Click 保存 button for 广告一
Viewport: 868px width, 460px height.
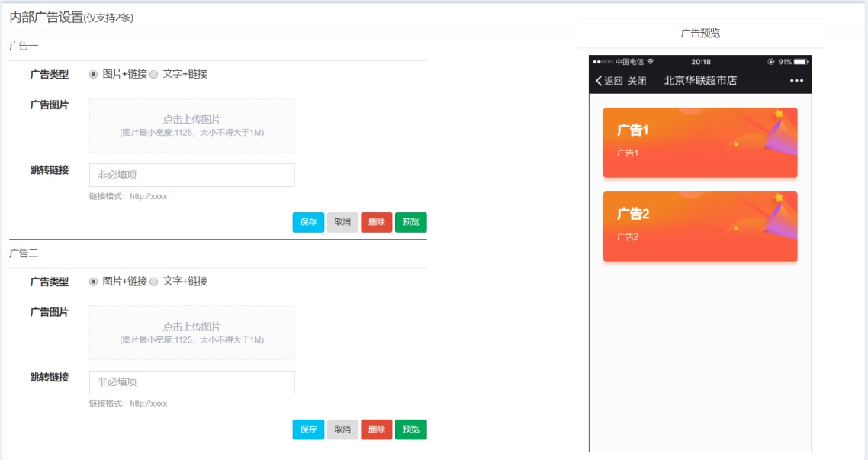(x=308, y=222)
